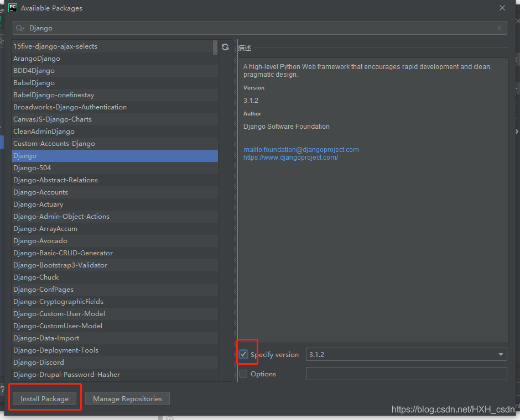Select Django-Custom-User-Model package
Image resolution: width=520 pixels, height=420 pixels.
click(115, 314)
